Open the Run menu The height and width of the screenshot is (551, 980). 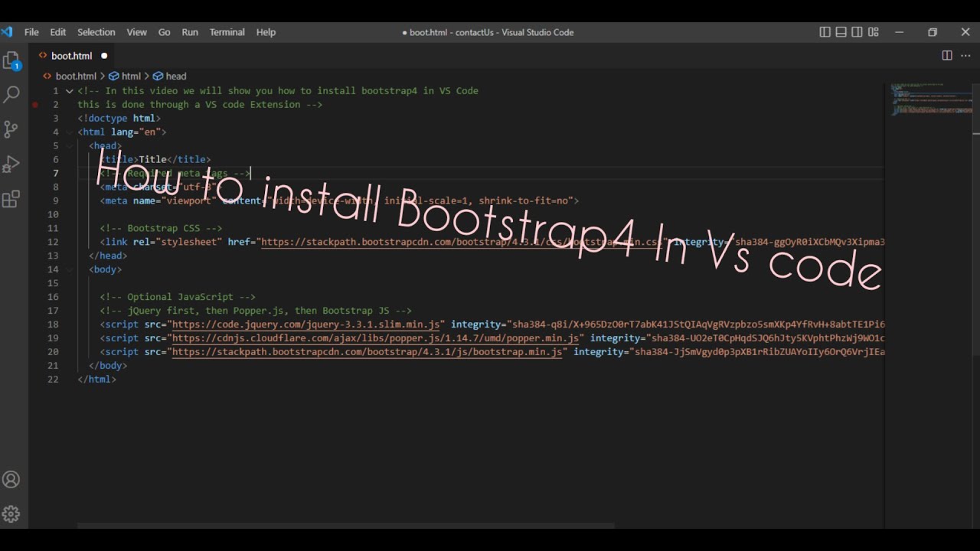pyautogui.click(x=190, y=32)
